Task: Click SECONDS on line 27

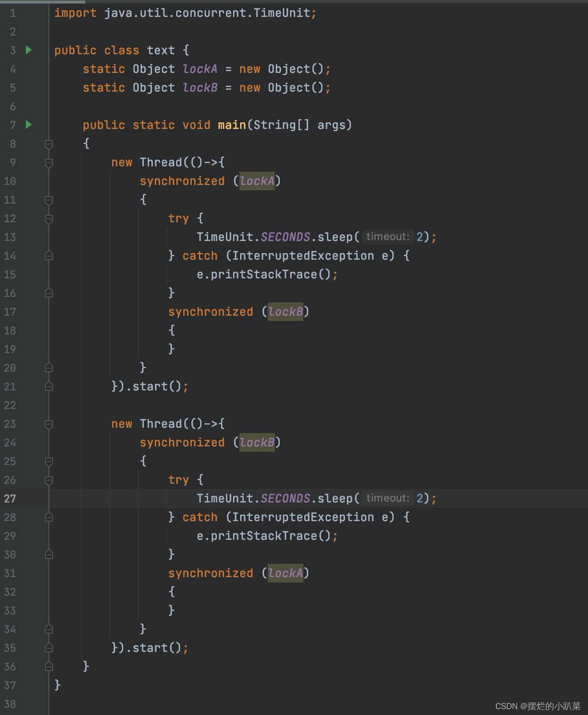Action: (x=285, y=498)
